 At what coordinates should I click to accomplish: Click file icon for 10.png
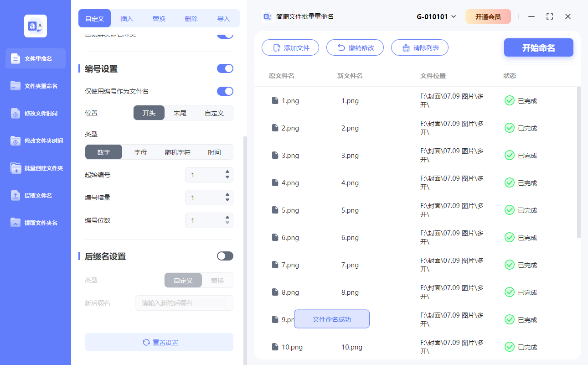(275, 347)
